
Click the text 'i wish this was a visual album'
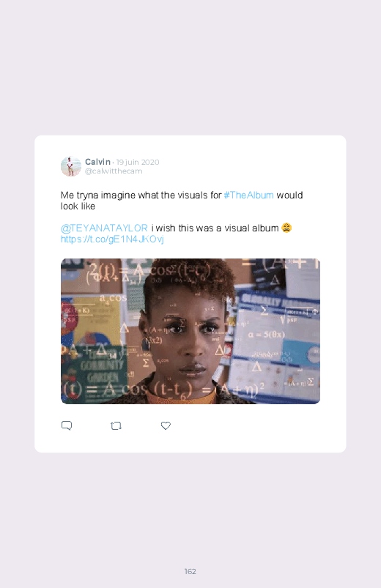coord(215,228)
